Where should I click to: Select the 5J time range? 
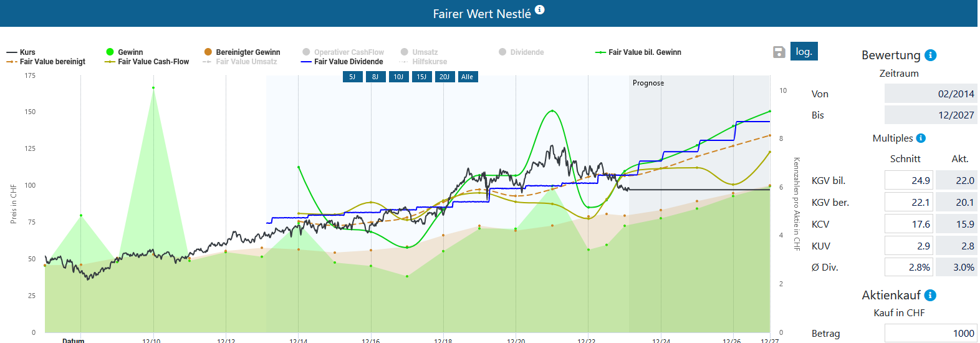(x=352, y=77)
